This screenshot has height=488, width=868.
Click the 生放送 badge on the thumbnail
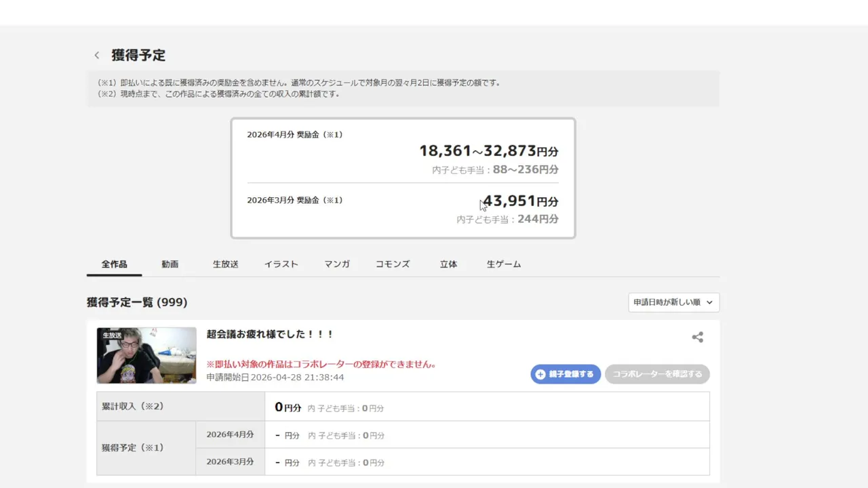click(112, 335)
